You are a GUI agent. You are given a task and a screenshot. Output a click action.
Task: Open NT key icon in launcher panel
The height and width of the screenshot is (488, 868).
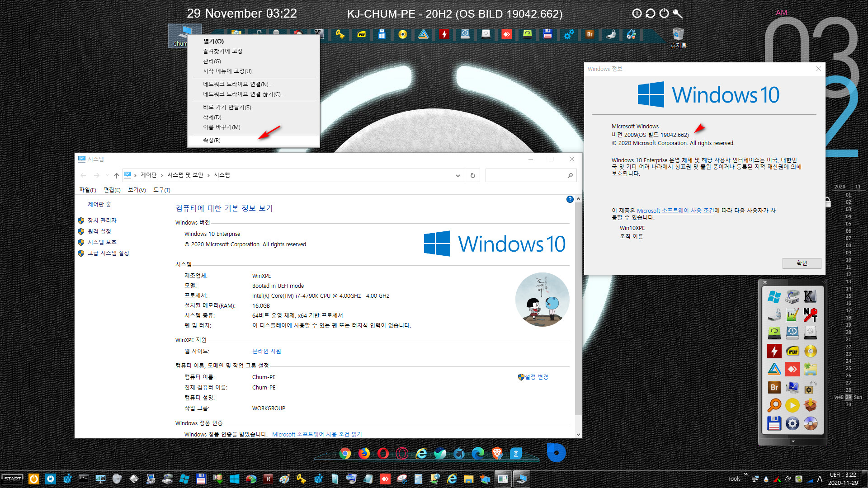pyautogui.click(x=810, y=315)
